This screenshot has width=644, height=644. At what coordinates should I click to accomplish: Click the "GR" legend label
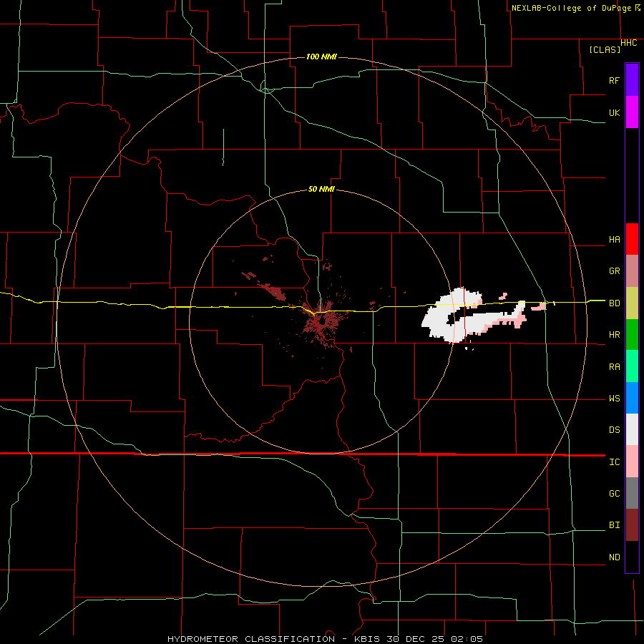614,271
